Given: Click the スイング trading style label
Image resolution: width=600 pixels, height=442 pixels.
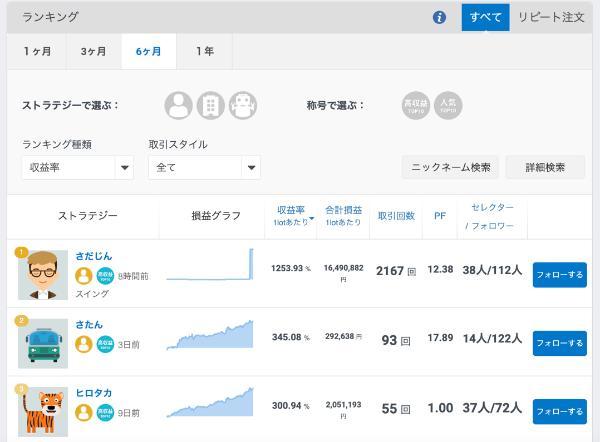Looking at the screenshot, I should [92, 294].
